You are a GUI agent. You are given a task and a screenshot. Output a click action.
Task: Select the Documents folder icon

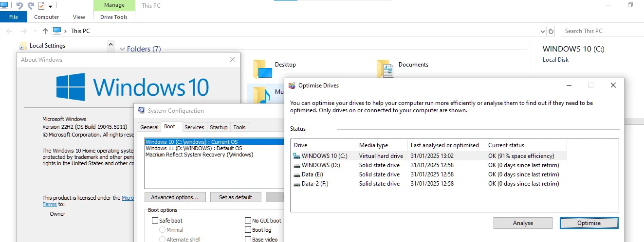pyautogui.click(x=386, y=69)
